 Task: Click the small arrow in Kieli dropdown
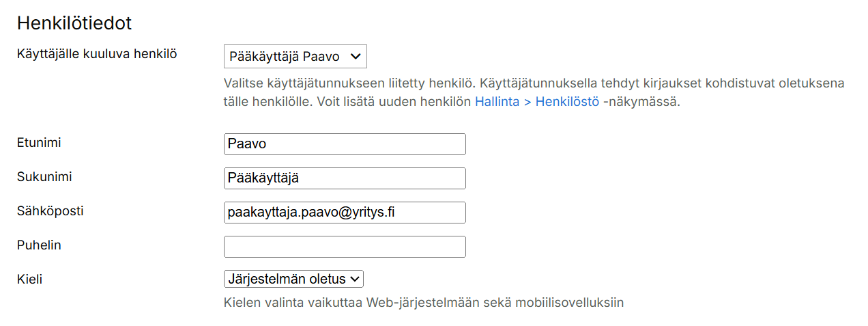coord(354,279)
